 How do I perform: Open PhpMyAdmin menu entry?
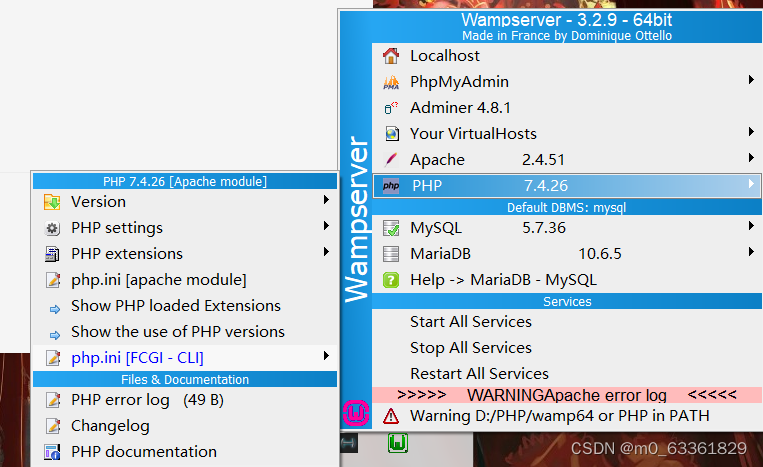click(x=567, y=82)
